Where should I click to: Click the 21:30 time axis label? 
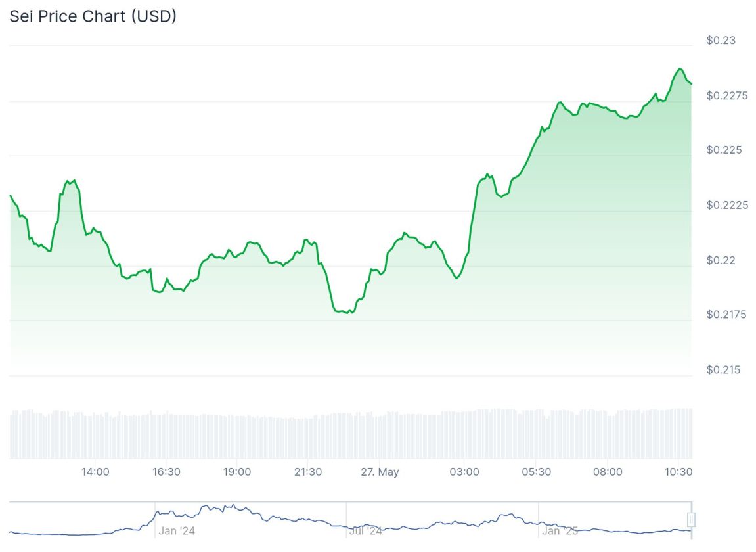pyautogui.click(x=308, y=472)
